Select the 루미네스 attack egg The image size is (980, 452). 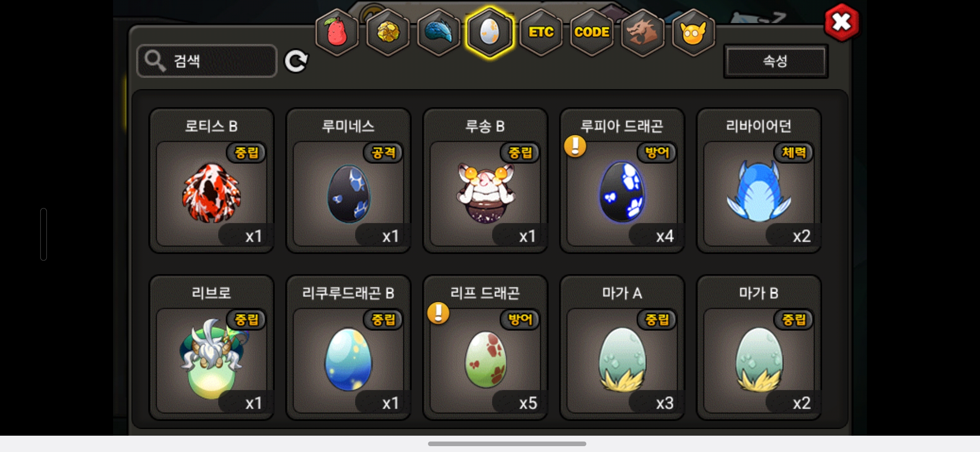point(348,180)
